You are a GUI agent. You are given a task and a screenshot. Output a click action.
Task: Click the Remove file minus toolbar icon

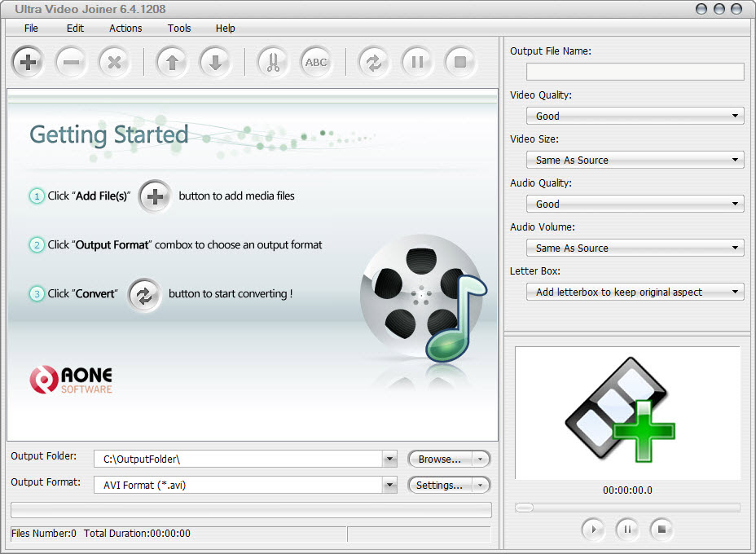(x=72, y=63)
